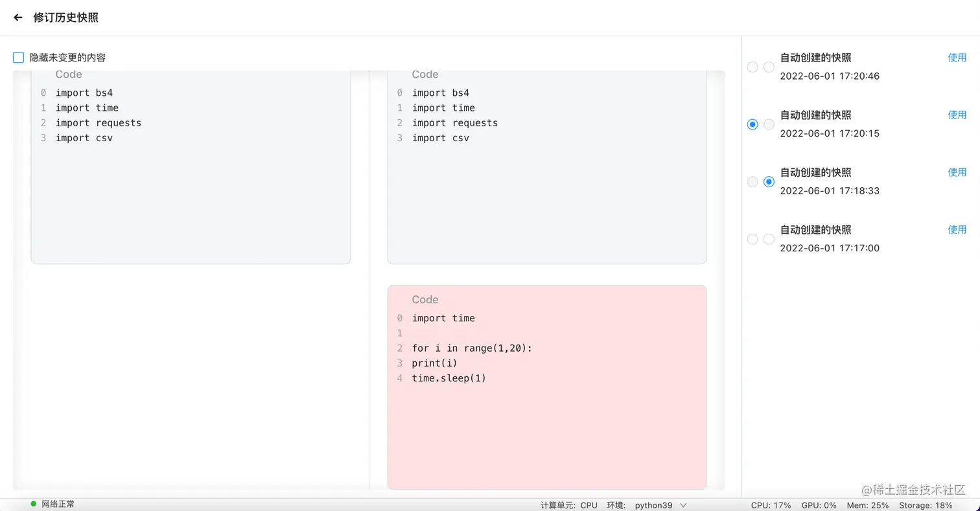
Task: Click the 'print(i)' code line
Action: 435,363
